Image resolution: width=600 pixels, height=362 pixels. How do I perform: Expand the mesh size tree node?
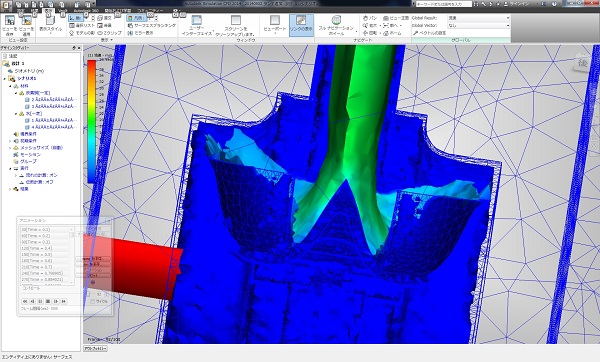10,148
